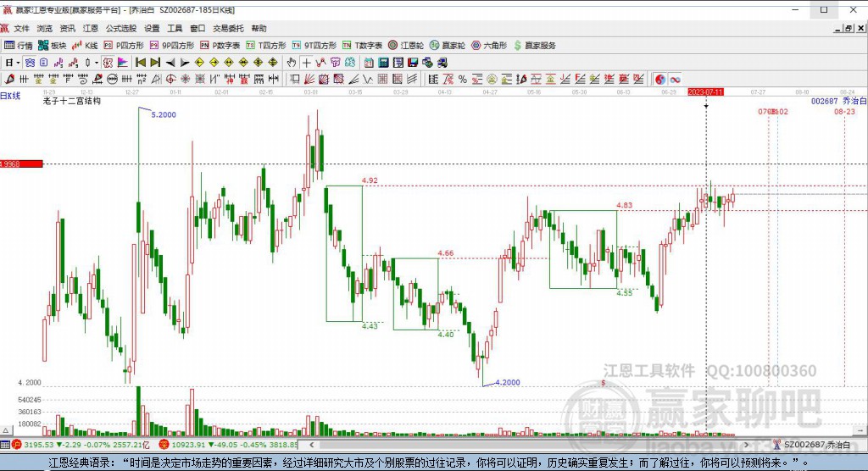The height and width of the screenshot is (471, 868).
Task: Jump to the last bar icon
Action: [156, 63]
